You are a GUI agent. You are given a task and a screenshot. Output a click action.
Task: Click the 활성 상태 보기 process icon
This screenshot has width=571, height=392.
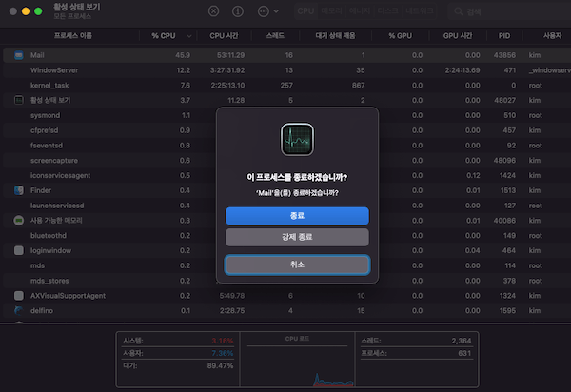(x=19, y=100)
